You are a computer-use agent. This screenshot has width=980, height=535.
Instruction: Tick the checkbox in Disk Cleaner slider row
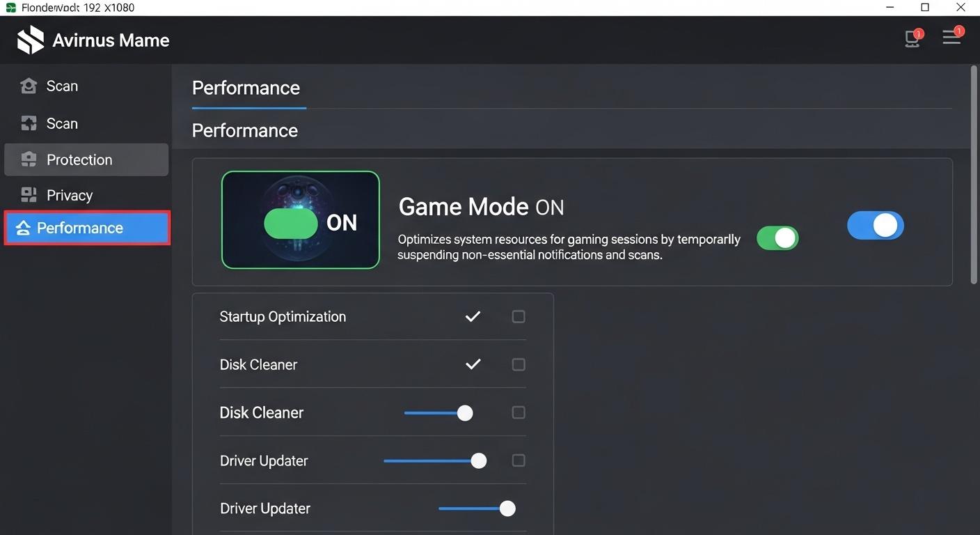(x=519, y=413)
